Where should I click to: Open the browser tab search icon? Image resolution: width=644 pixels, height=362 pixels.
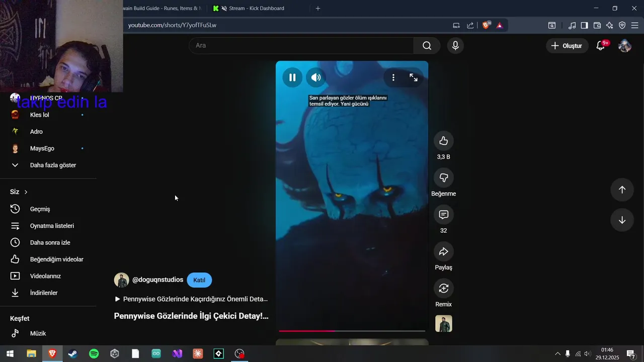tap(552, 25)
